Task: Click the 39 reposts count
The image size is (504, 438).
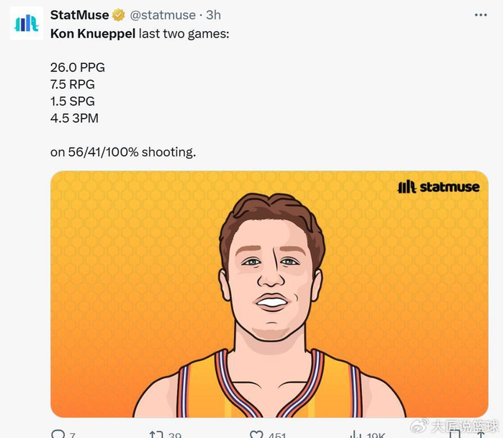Action: click(174, 435)
